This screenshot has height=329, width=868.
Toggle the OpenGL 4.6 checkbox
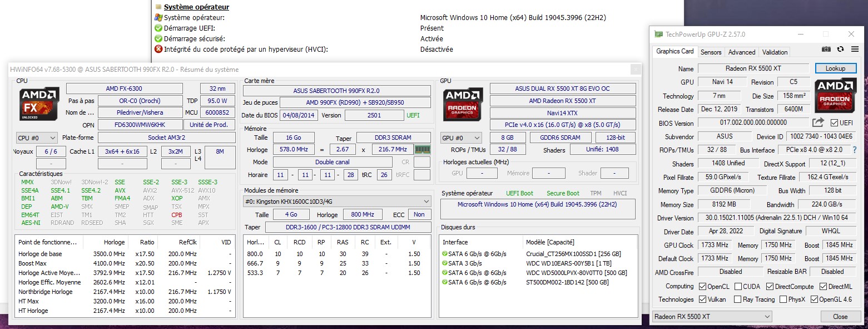point(815,299)
